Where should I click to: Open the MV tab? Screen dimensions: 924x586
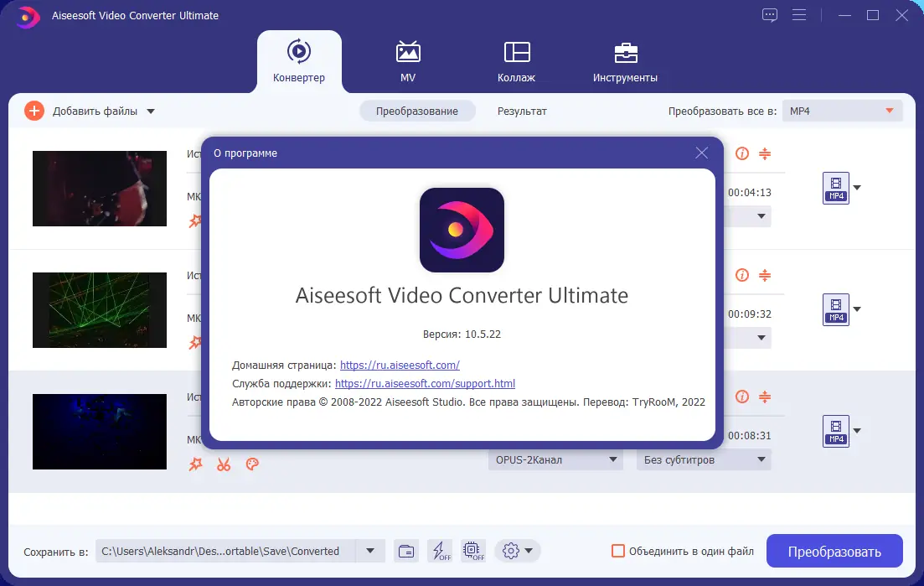point(408,62)
